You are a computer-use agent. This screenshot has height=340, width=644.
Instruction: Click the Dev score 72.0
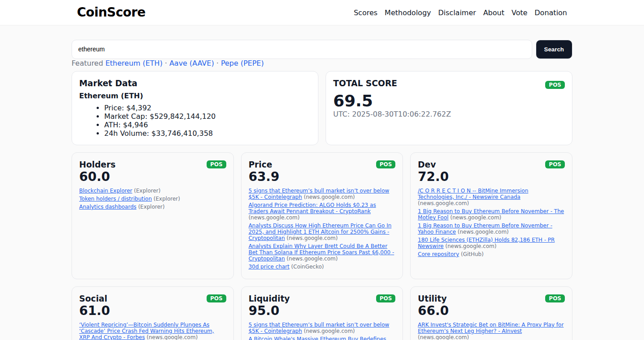433,176
